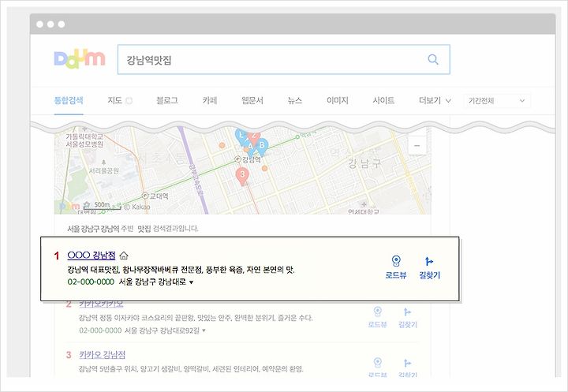Screen dimensions: 568x392
Task: Open 로드뷰 for OOO 강남점
Action: (x=396, y=267)
